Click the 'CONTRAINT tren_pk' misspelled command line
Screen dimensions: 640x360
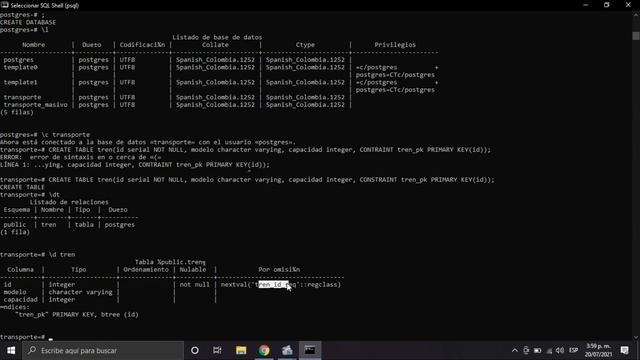(246, 149)
